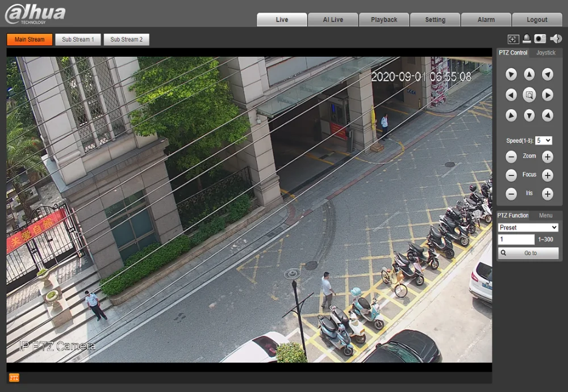Select the PTZ Control tab
568x392 pixels.
click(513, 53)
